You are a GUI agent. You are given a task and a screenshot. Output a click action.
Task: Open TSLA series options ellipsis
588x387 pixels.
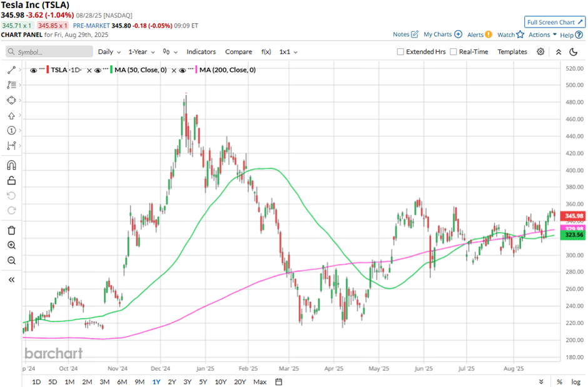42,69
